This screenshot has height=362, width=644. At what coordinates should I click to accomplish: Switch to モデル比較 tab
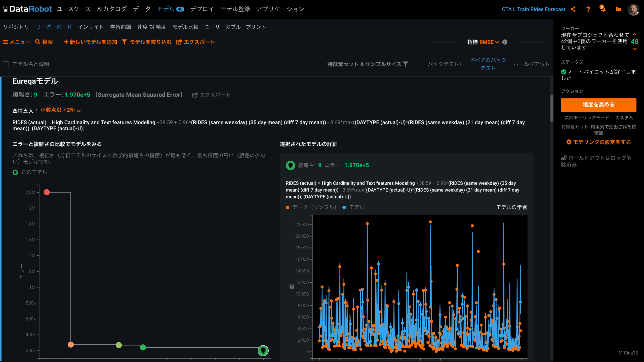click(185, 27)
